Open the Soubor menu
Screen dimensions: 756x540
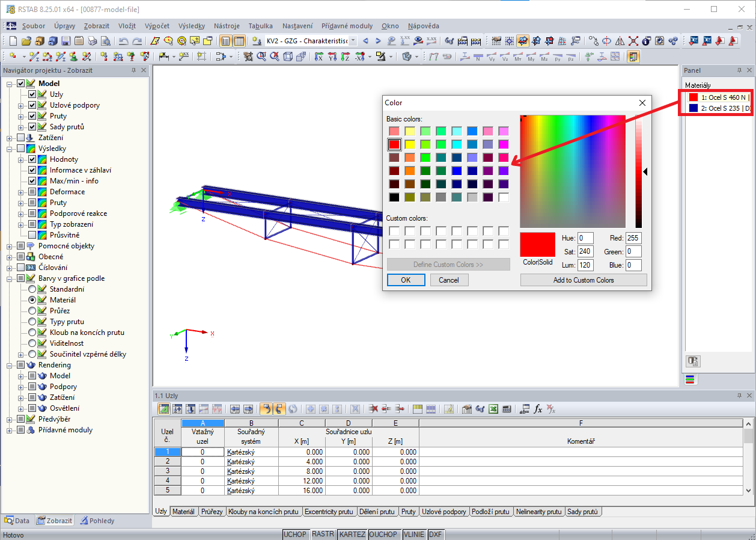34,26
